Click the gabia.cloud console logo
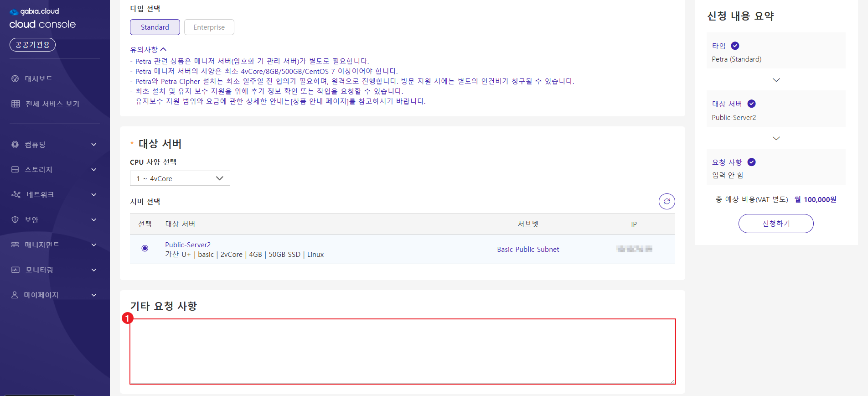The image size is (868, 396). [x=42, y=18]
